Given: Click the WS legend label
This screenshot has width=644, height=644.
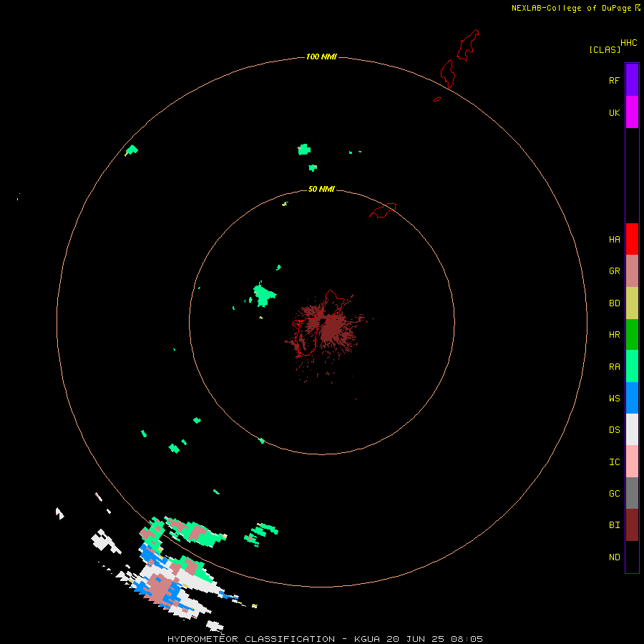Looking at the screenshot, I should [x=614, y=399].
